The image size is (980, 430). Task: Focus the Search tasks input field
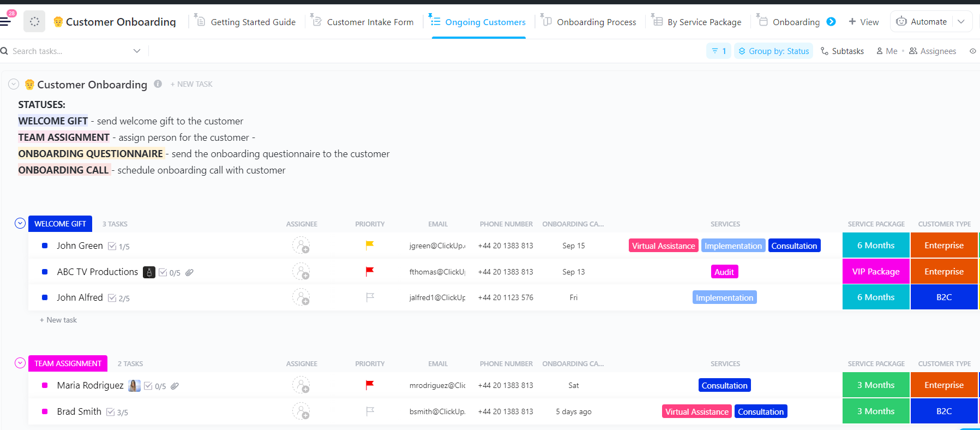(71, 51)
